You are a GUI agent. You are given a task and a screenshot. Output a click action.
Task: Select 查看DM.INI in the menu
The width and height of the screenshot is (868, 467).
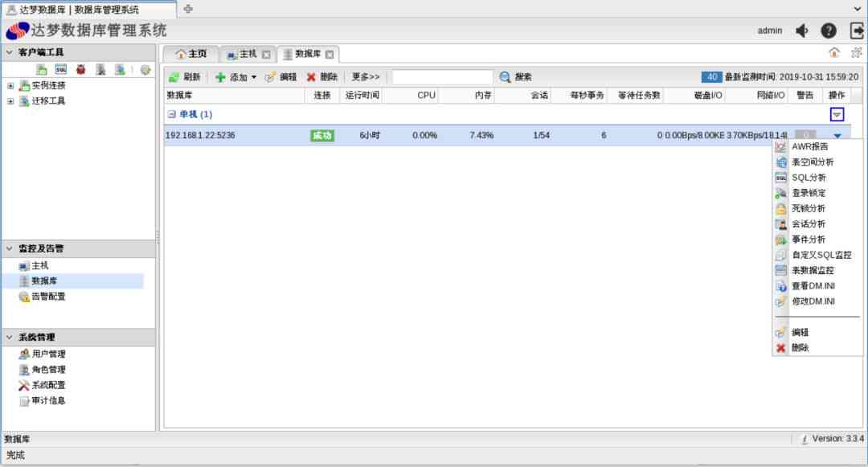click(817, 286)
